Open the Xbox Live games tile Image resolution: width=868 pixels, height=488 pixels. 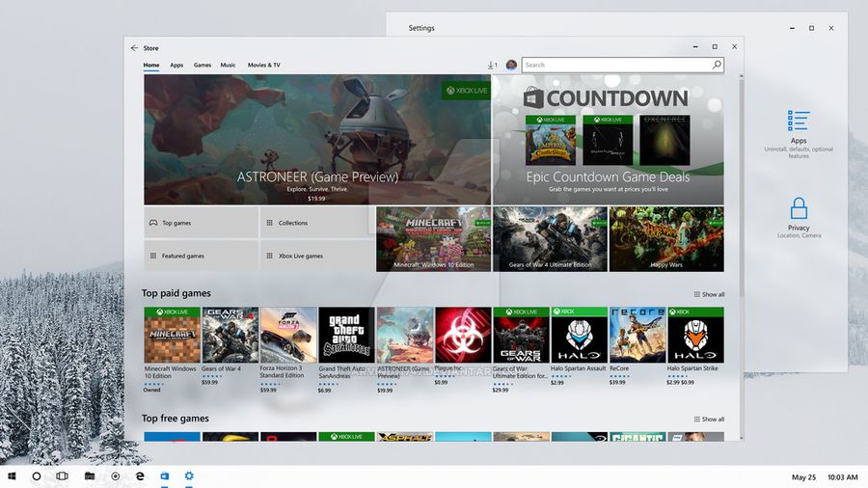(316, 256)
